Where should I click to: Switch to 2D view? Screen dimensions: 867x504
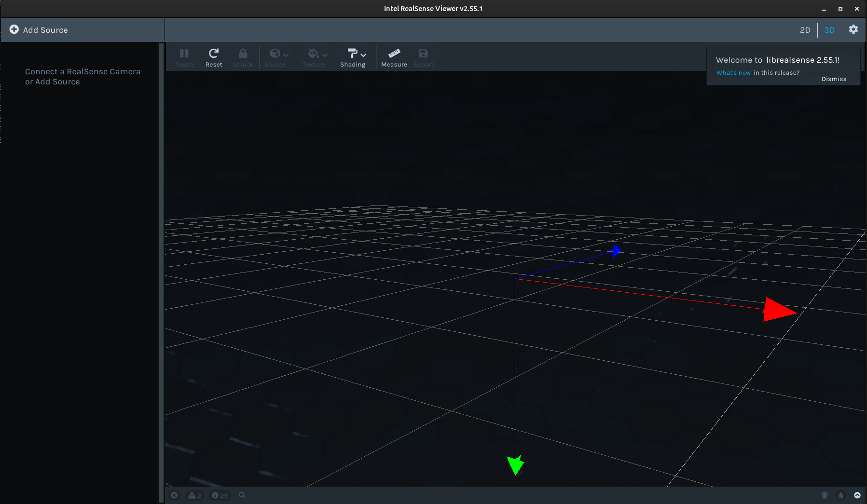[805, 30]
